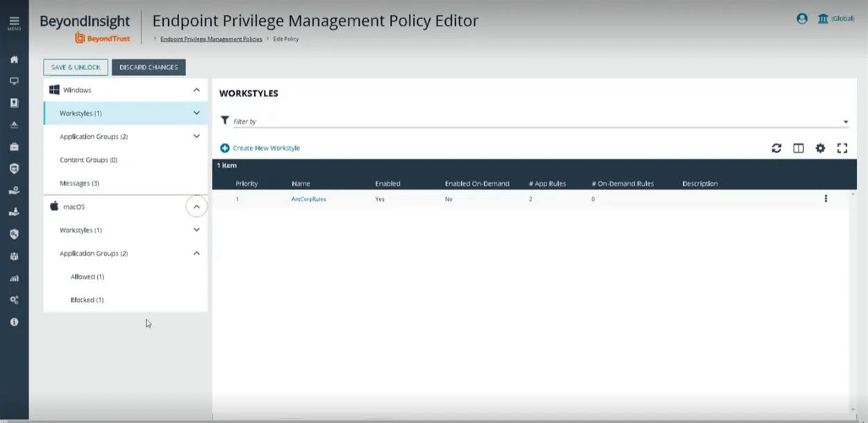868x423 pixels.
Task: Open the configuration gears sidebar icon
Action: pyautogui.click(x=14, y=300)
